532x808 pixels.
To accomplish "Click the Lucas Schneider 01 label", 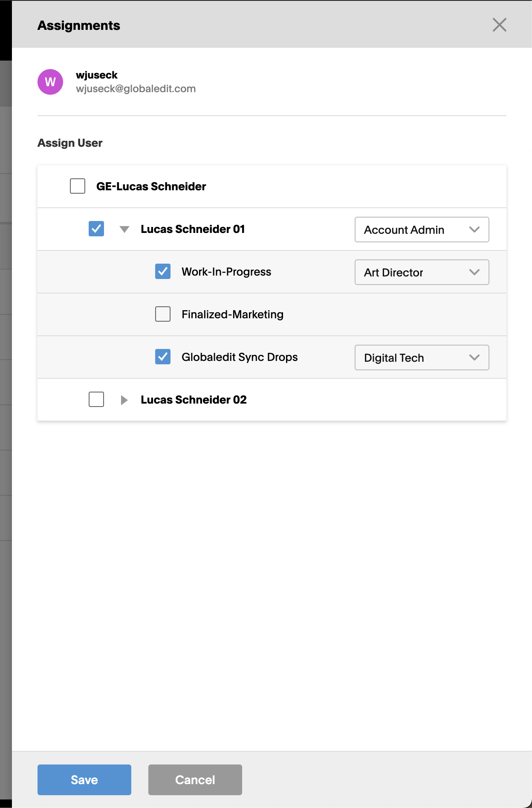I will pyautogui.click(x=193, y=229).
